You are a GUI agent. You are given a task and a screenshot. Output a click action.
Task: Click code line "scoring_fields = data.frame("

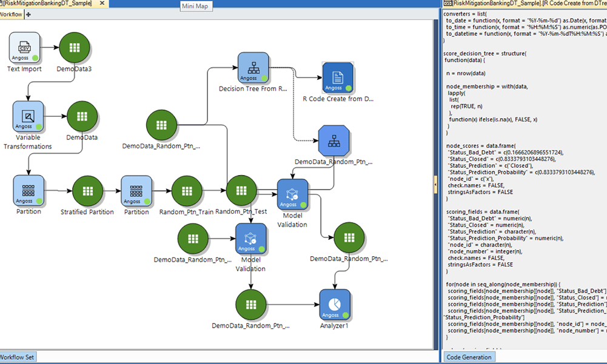pos(483,211)
